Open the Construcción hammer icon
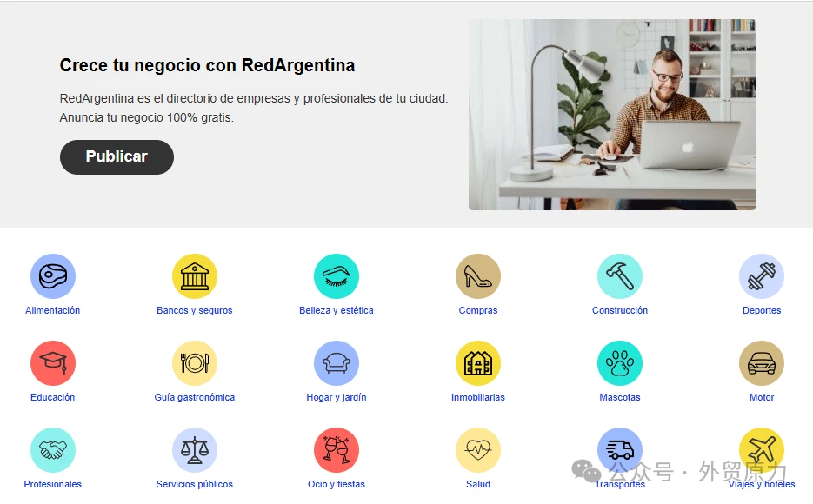The width and height of the screenshot is (813, 504). (x=620, y=276)
